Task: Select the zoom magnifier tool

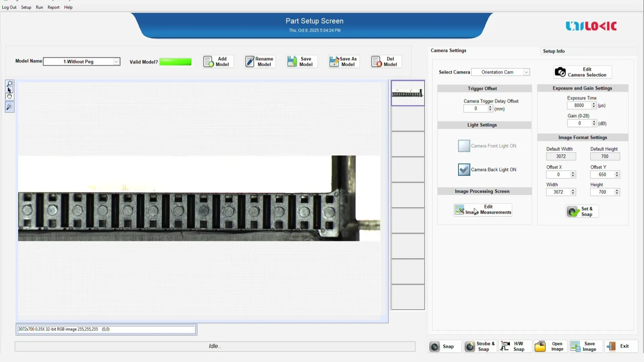Action: pyautogui.click(x=9, y=84)
